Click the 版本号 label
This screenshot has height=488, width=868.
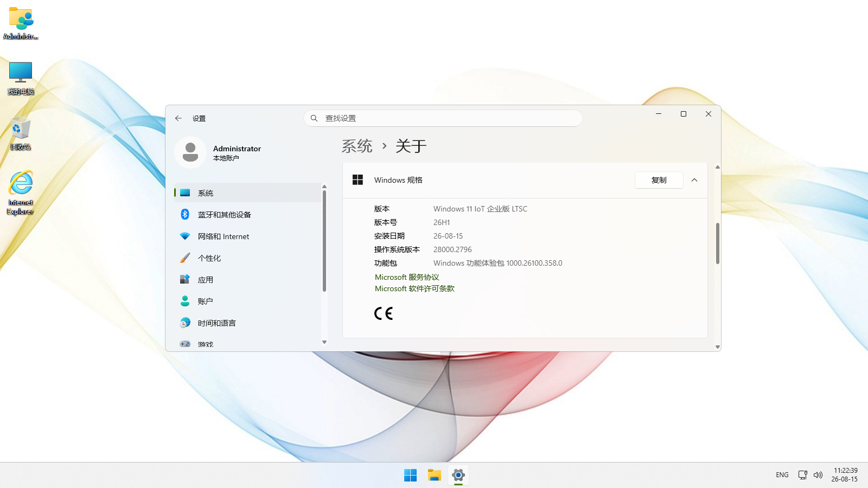pyautogui.click(x=386, y=222)
